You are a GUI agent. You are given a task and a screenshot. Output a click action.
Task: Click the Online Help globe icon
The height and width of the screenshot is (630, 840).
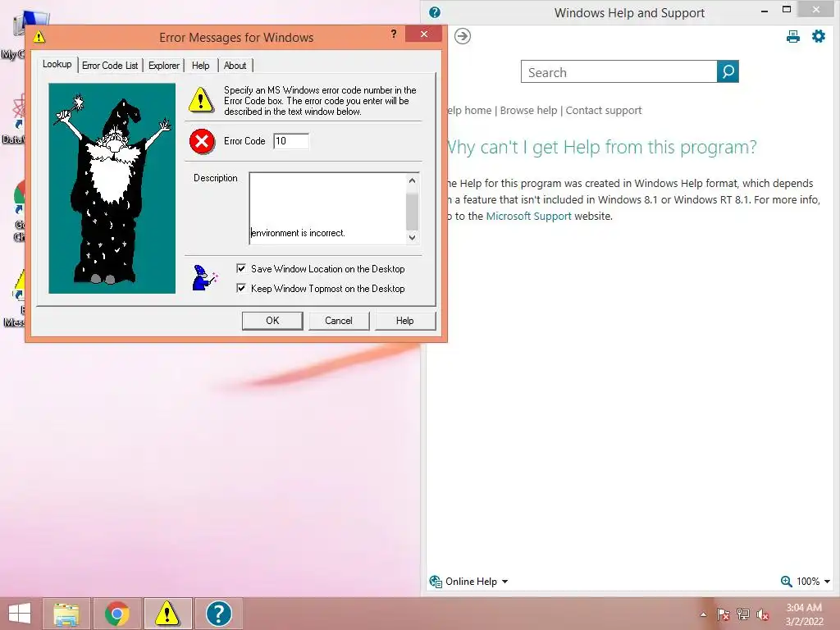pyautogui.click(x=436, y=582)
